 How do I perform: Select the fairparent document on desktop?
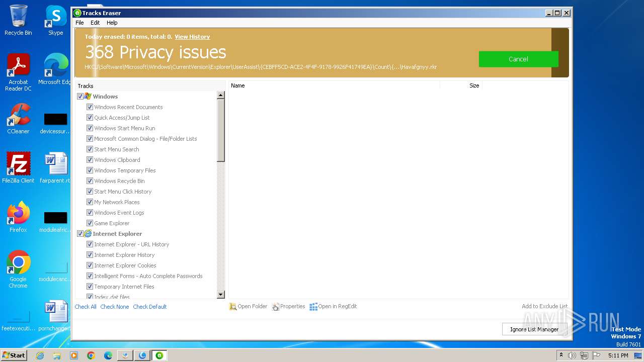[55, 168]
